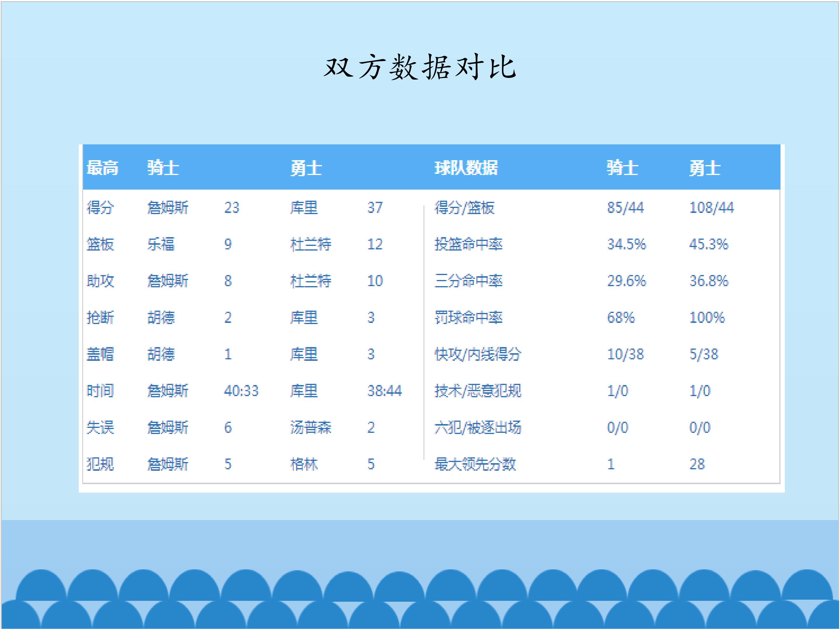The height and width of the screenshot is (630, 840).
Task: Select the 球队数据 column header
Action: pos(466,168)
